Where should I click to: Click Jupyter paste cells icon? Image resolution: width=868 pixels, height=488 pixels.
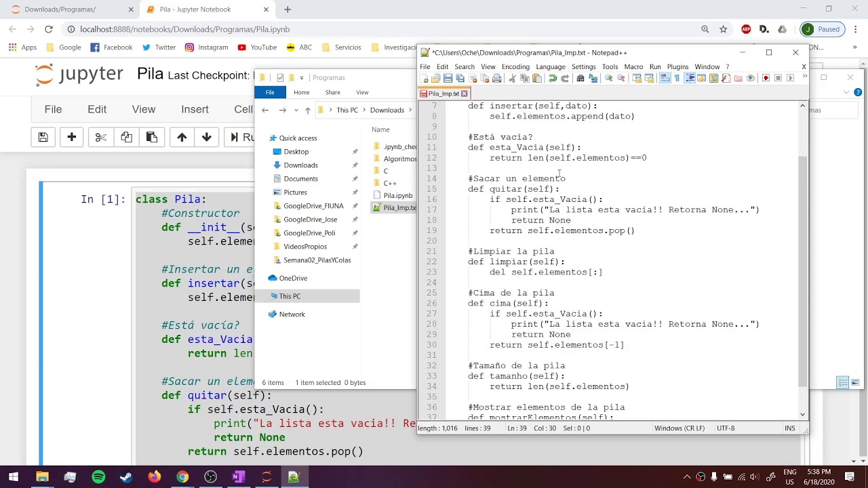151,137
